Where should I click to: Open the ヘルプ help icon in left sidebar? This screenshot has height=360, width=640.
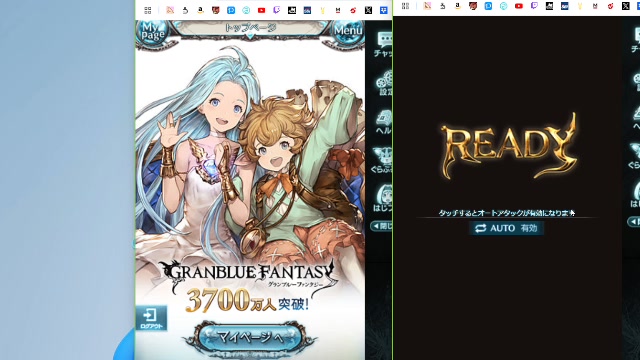click(384, 122)
